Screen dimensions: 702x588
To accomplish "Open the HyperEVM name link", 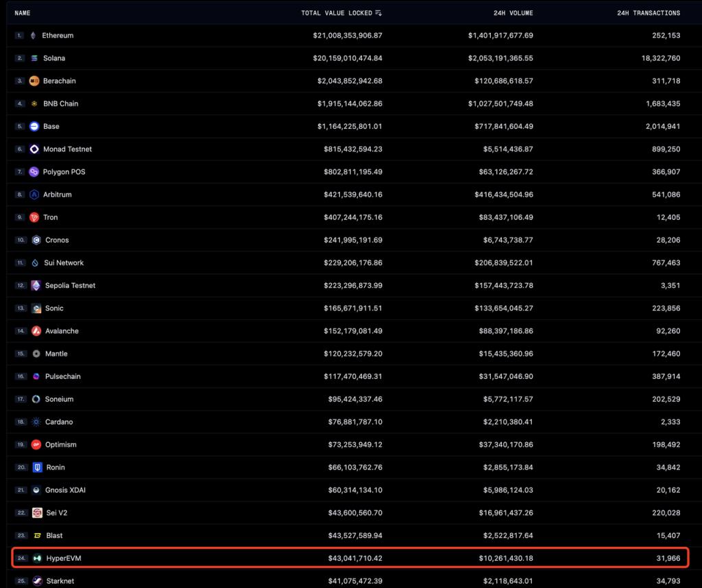I will [x=64, y=559].
